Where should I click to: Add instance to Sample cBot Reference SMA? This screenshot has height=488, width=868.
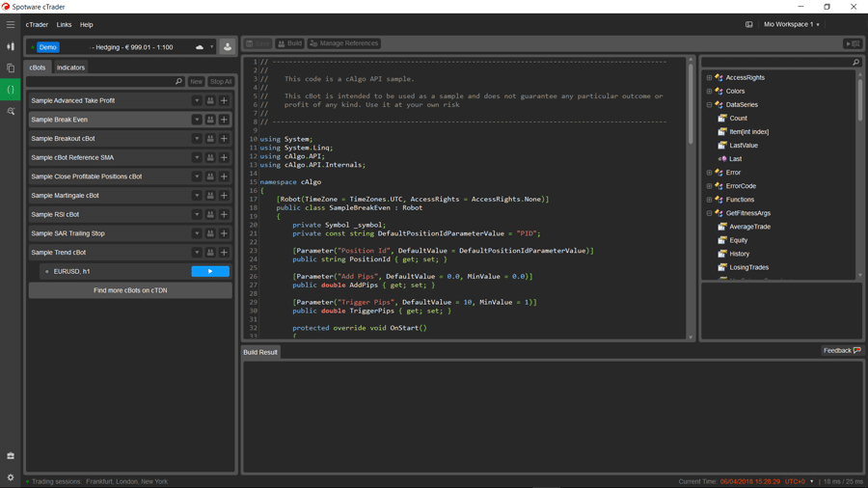224,158
